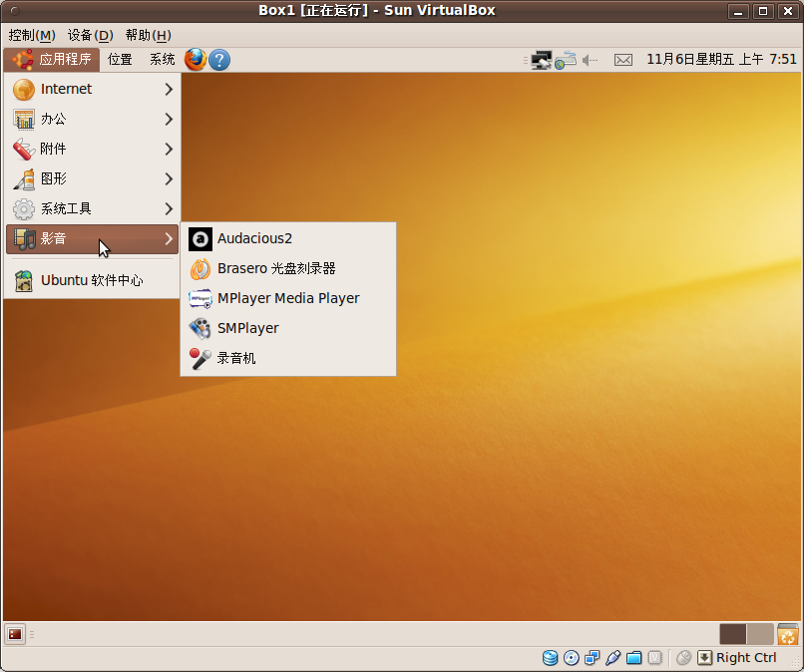This screenshot has height=672, width=804.
Task: Click the SMPlayer film reel icon
Action: click(200, 328)
